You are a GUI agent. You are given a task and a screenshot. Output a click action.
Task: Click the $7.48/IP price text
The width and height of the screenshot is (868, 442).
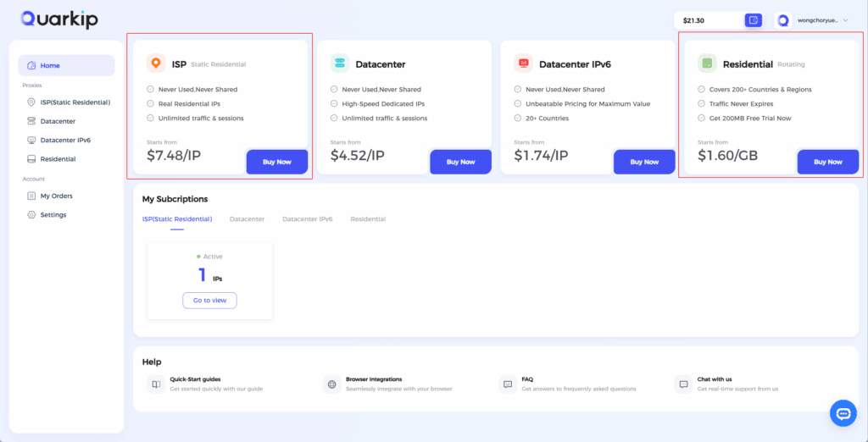point(174,156)
